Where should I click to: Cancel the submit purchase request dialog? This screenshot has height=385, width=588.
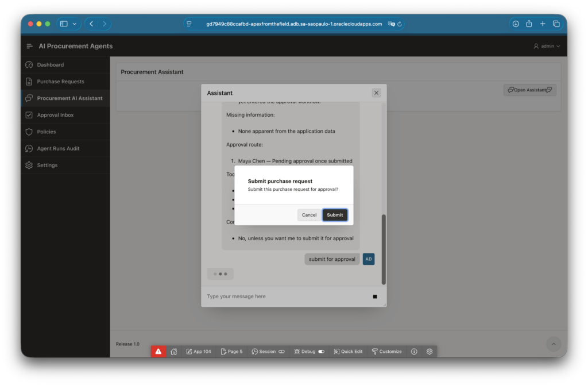309,215
